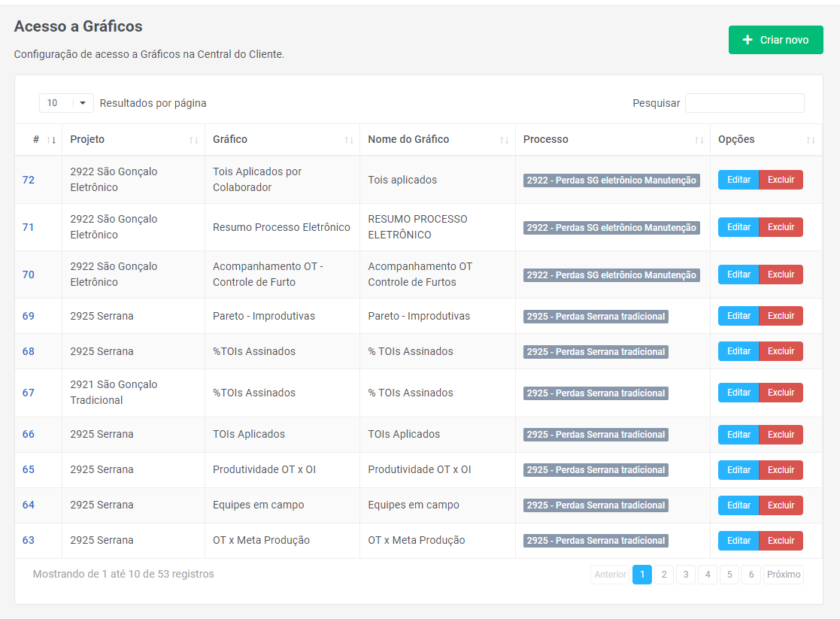Open record ID 63 link
Image resolution: width=840 pixels, height=619 pixels.
[x=29, y=540]
